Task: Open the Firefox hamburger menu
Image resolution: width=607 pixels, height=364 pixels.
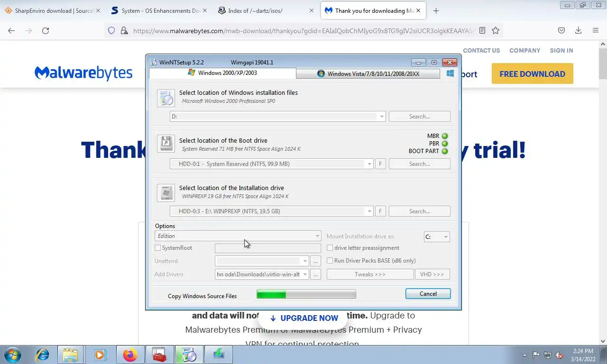Action: tap(596, 30)
